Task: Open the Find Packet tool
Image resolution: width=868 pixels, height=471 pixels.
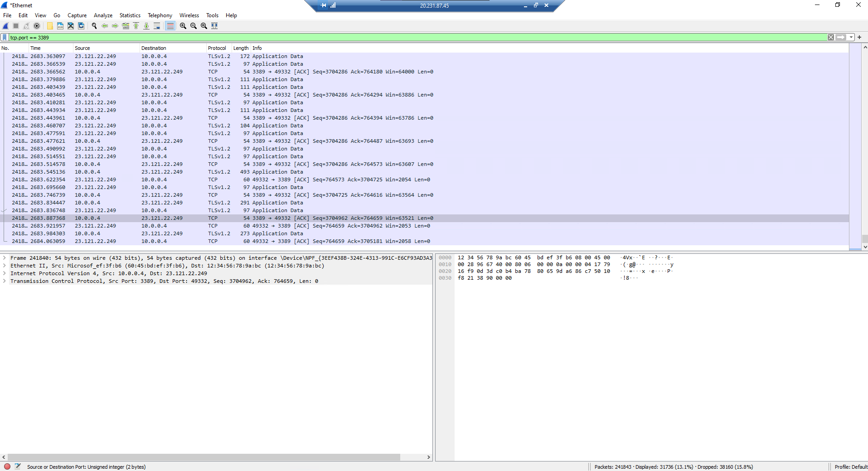Action: click(95, 26)
